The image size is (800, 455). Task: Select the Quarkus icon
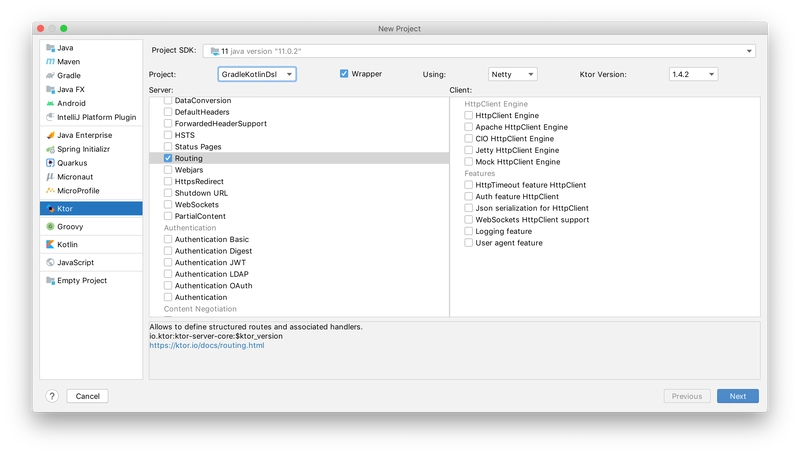(48, 163)
